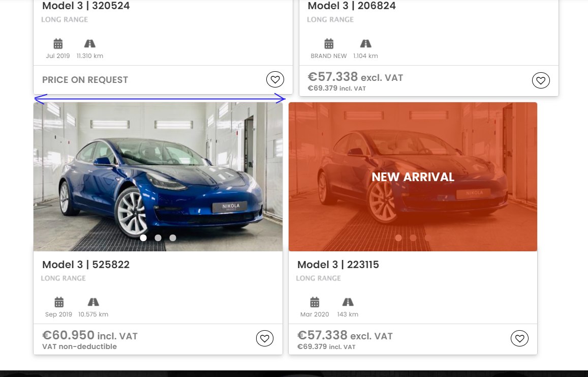Click the blue Tesla Model 3 photo
Viewport: 588px width, 377px height.
coord(158,177)
